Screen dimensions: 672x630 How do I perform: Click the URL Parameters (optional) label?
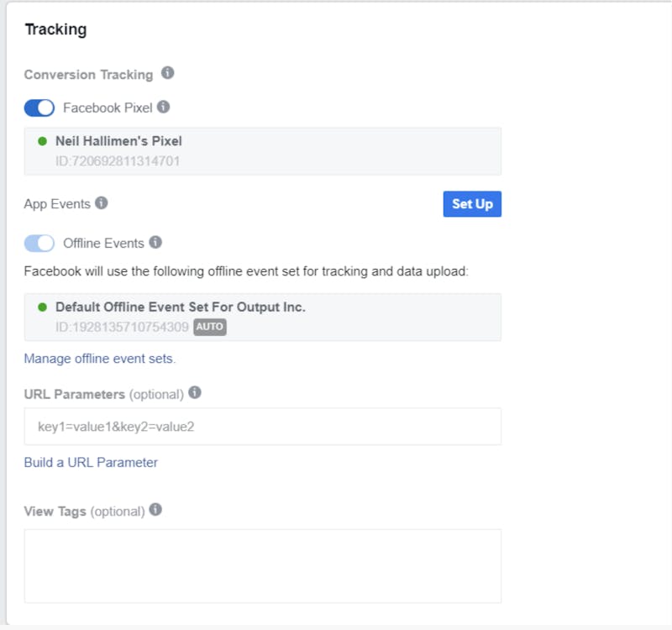[x=103, y=394]
